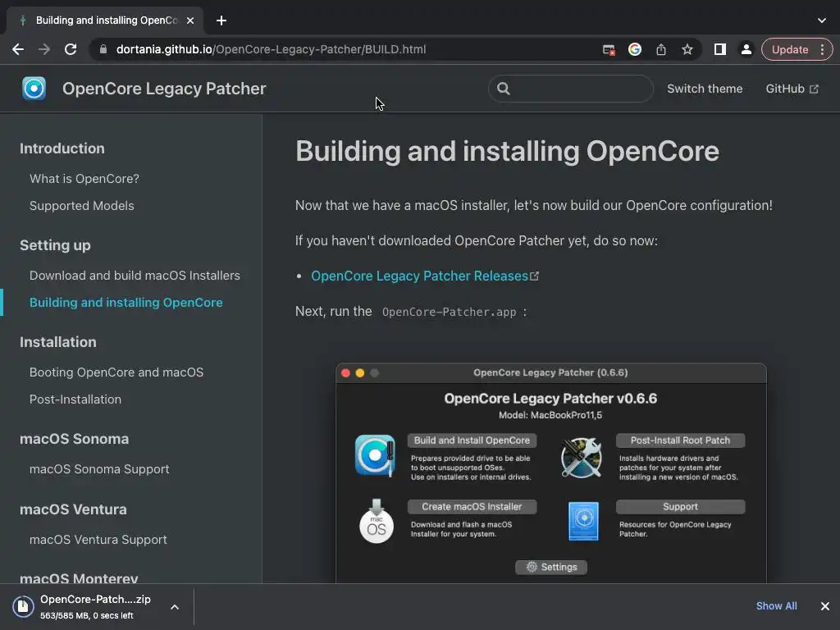Click the Setting up sidebar heading
The height and width of the screenshot is (630, 840).
55,245
